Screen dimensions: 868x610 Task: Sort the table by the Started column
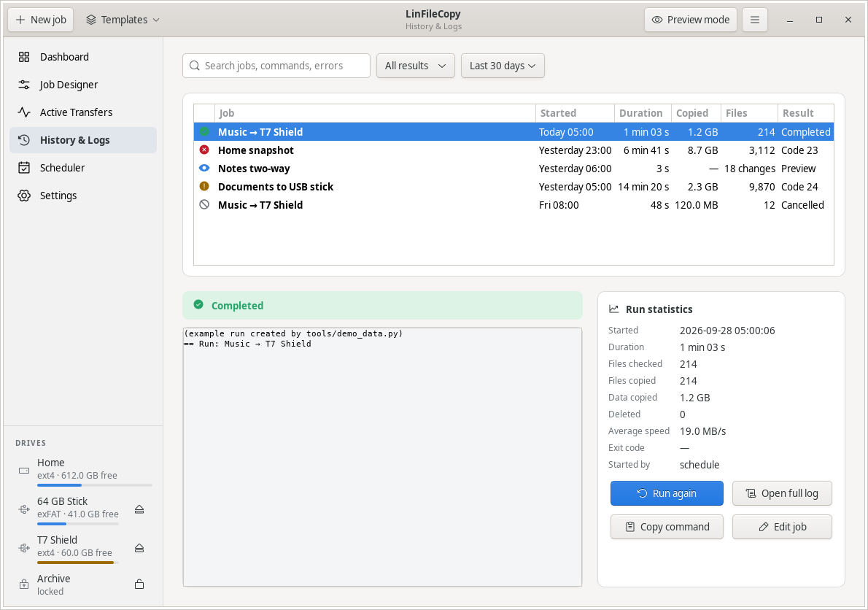576,113
